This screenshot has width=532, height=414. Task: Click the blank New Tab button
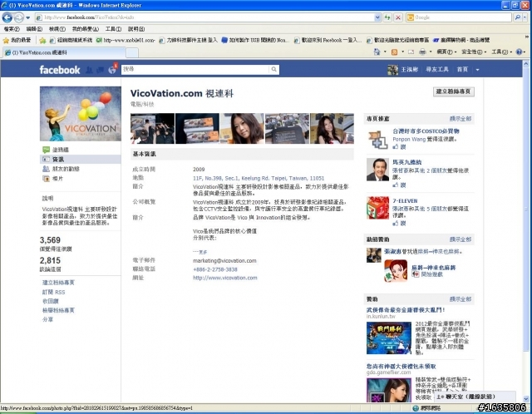pos(132,52)
